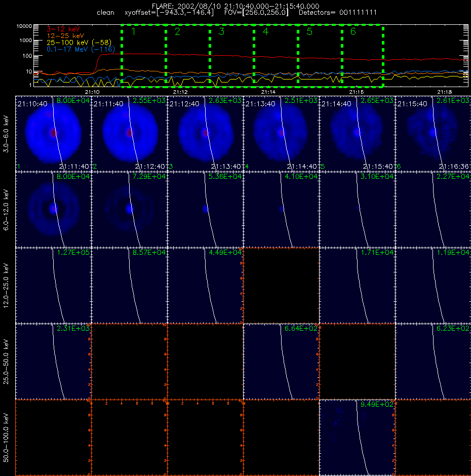Open the 3-6 keV image starting 21:14:40

coord(357,134)
